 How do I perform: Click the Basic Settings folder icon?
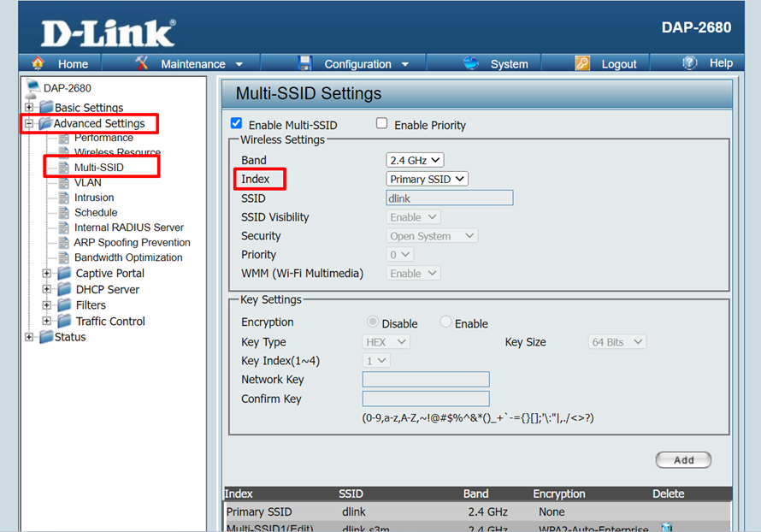[46, 107]
